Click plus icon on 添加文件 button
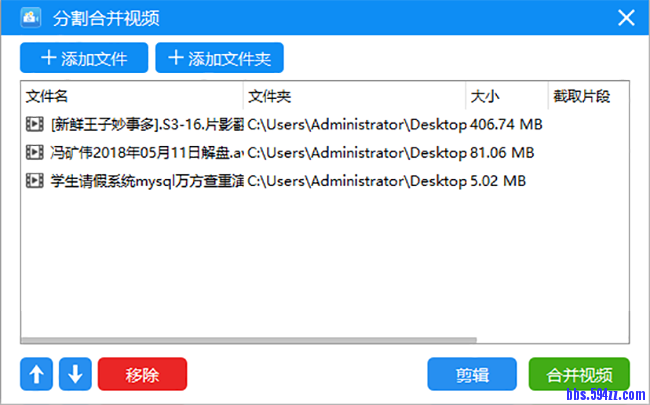 47,58
